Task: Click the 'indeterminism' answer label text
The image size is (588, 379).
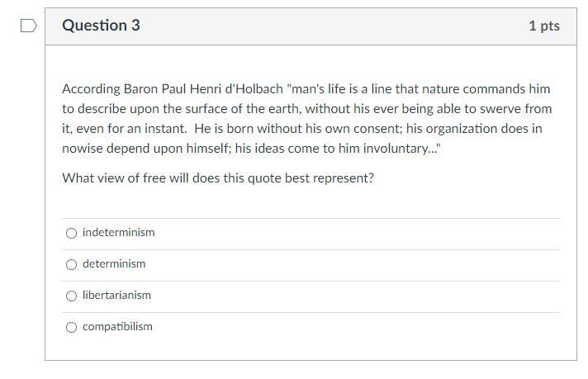Action: coord(118,233)
